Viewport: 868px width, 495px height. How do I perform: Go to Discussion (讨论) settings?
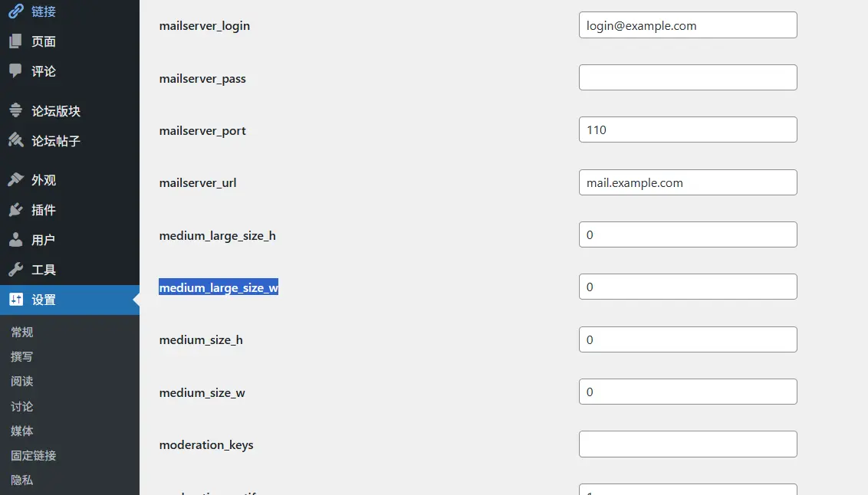22,407
